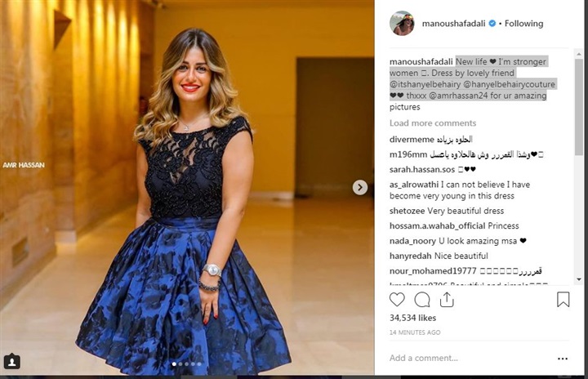The image size is (588, 379).
Task: Click the comments scrollbar up arrow
Action: pyautogui.click(x=579, y=55)
